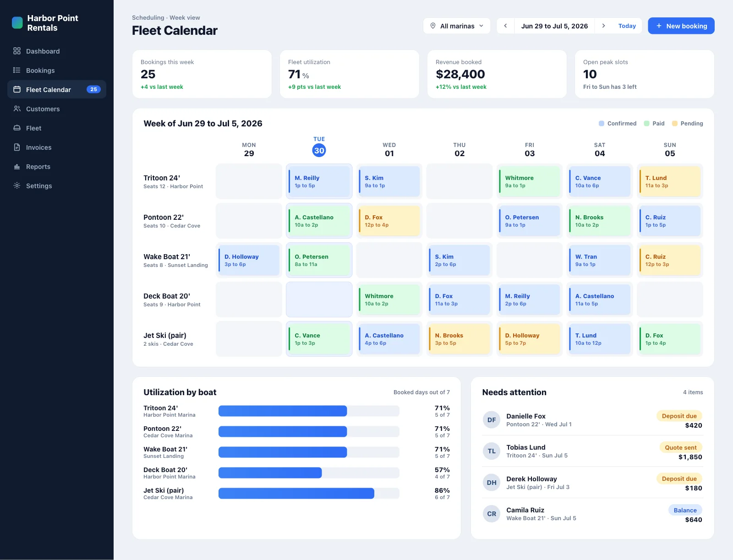Open Bookings in the sidebar
Screen dimensions: 733x560
click(57, 70)
